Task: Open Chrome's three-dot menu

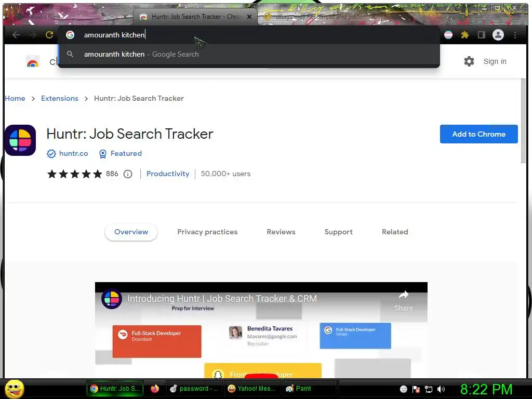Action: tap(515, 35)
